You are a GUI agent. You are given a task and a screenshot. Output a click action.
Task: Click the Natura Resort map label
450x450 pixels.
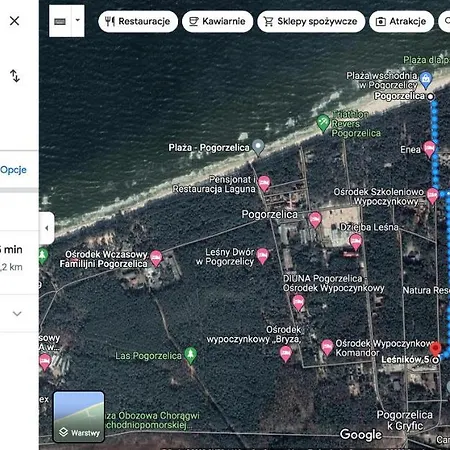pyautogui.click(x=426, y=291)
